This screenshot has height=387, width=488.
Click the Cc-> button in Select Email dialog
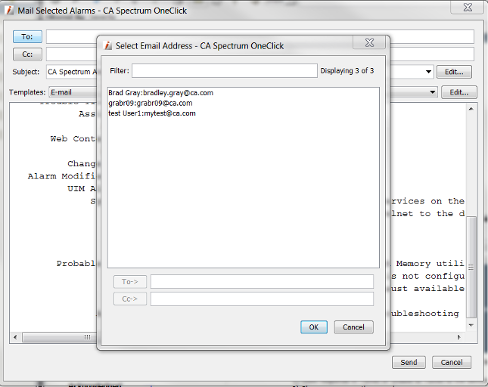click(x=130, y=299)
